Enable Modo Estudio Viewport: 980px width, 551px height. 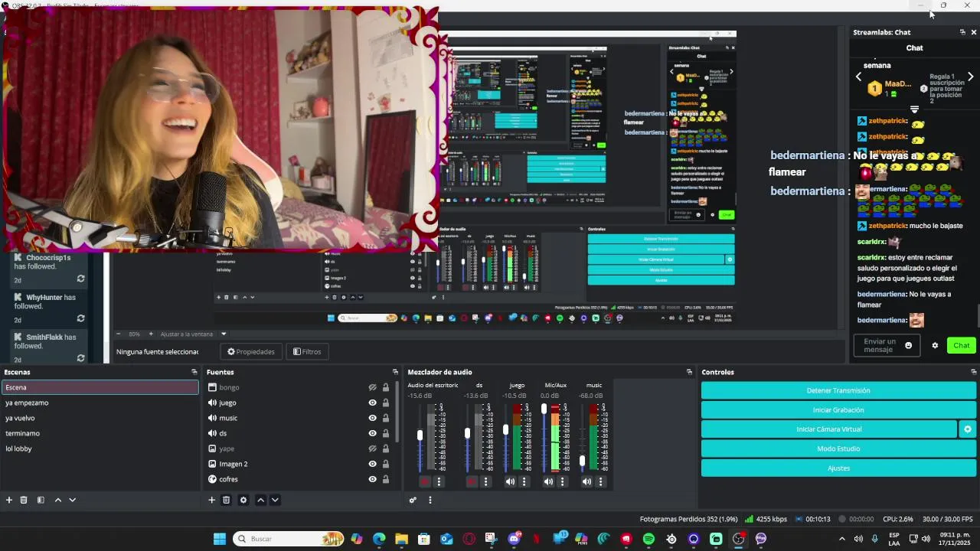click(838, 448)
